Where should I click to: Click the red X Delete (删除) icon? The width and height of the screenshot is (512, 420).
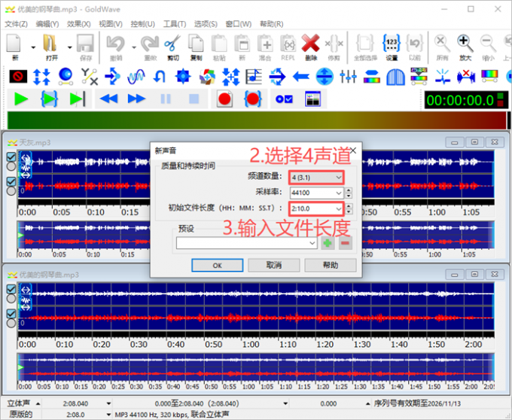310,44
